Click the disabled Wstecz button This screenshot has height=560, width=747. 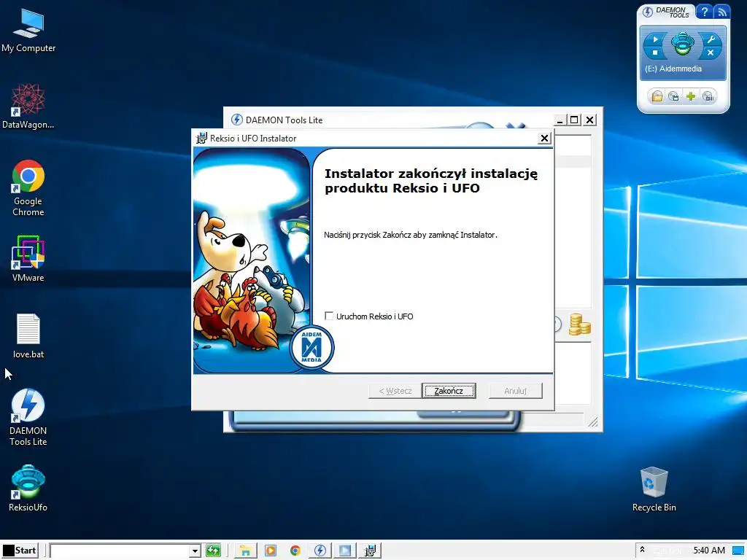(395, 391)
